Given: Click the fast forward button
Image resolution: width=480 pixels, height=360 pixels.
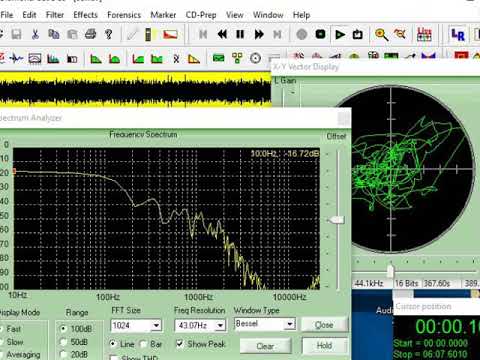Looking at the screenshot, I should [x=259, y=34].
